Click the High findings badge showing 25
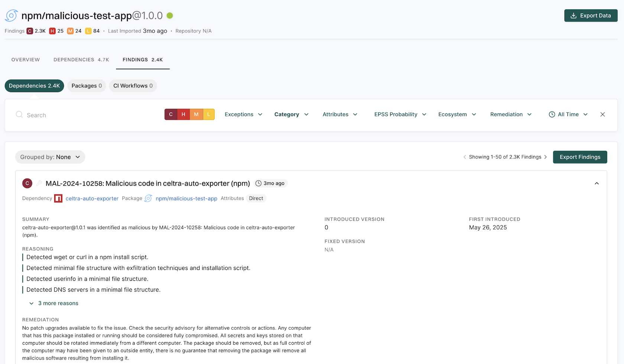624x364 pixels. pyautogui.click(x=56, y=31)
